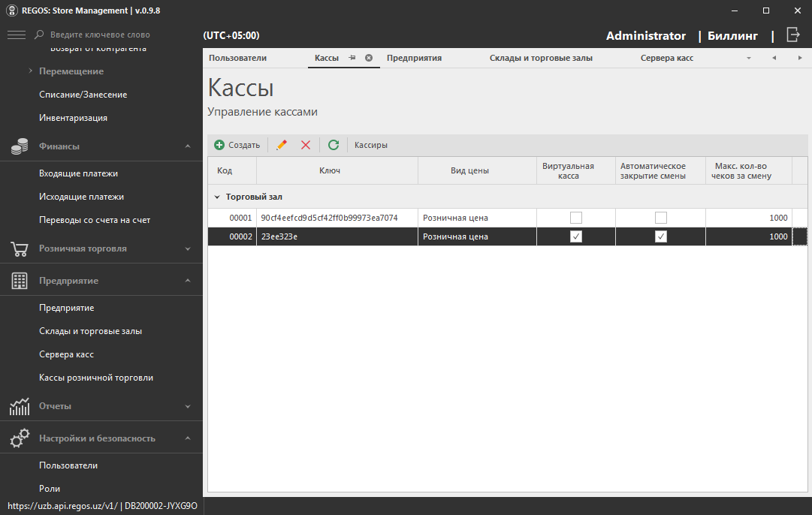Select key 90cf4eefcd9d5cf42ff0b99973ea7074 cell
The width and height of the screenshot is (812, 515).
point(337,218)
